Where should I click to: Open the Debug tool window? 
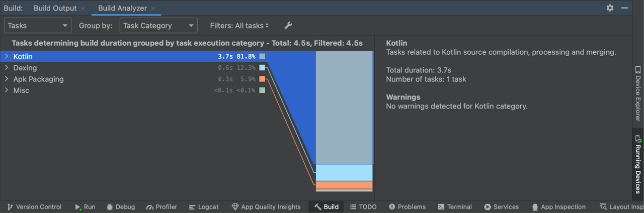click(x=120, y=207)
